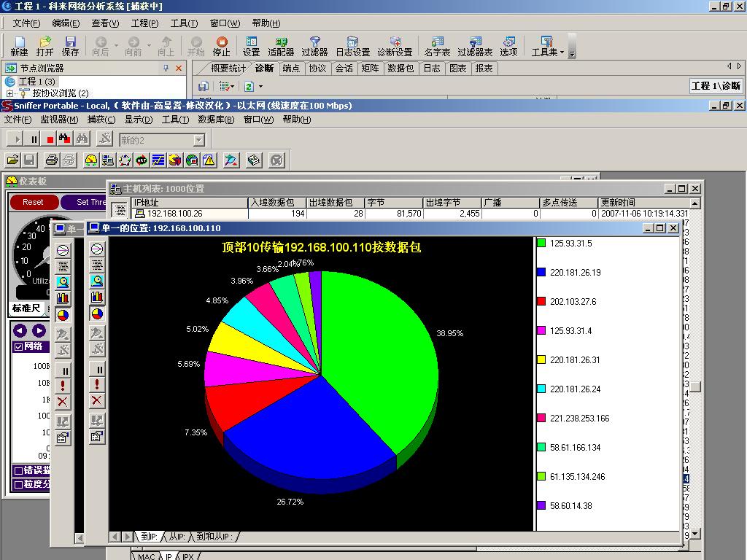Image resolution: width=747 pixels, height=560 pixels.
Task: Open the 新的2 filter dropdown
Action: (x=198, y=140)
